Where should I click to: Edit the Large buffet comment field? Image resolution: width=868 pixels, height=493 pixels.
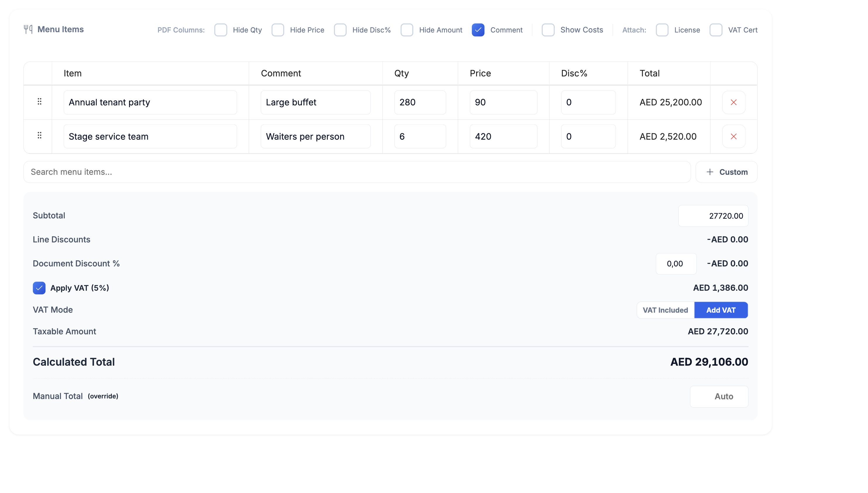tap(315, 102)
